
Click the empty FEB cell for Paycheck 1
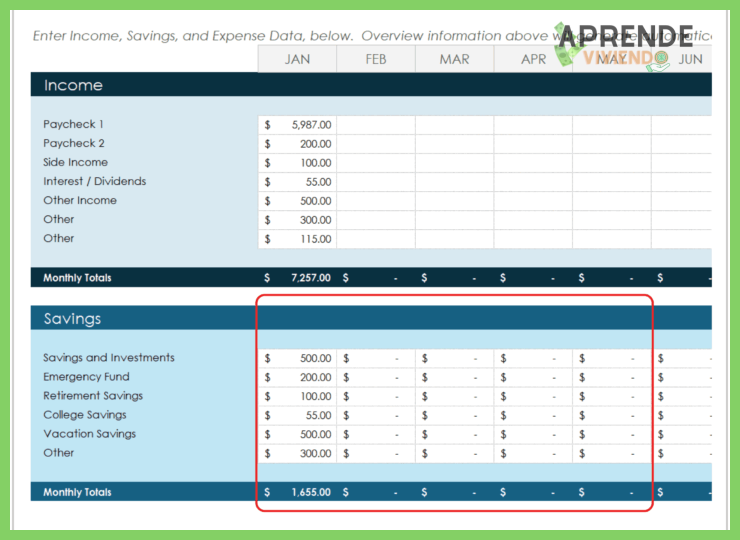point(376,125)
